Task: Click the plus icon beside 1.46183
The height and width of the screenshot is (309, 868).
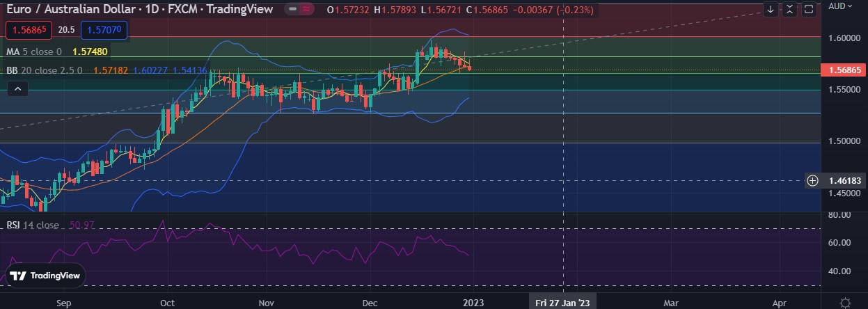Action: pyautogui.click(x=812, y=181)
